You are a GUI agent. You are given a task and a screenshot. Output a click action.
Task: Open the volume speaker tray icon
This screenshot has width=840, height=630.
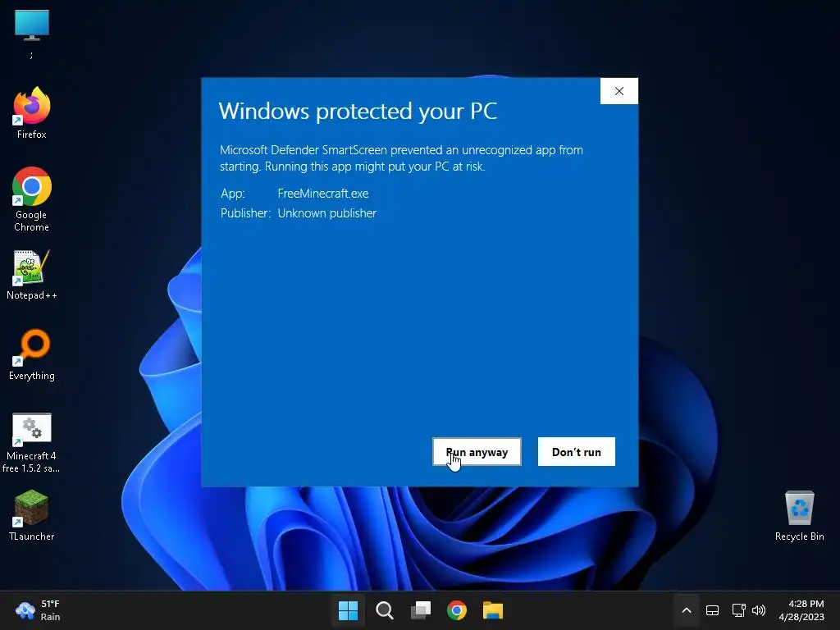759,610
